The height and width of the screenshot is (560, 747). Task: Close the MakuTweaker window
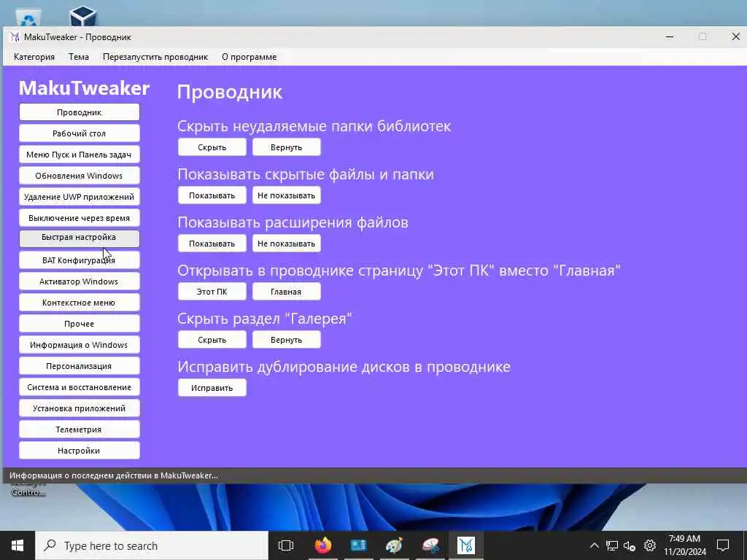coord(735,37)
